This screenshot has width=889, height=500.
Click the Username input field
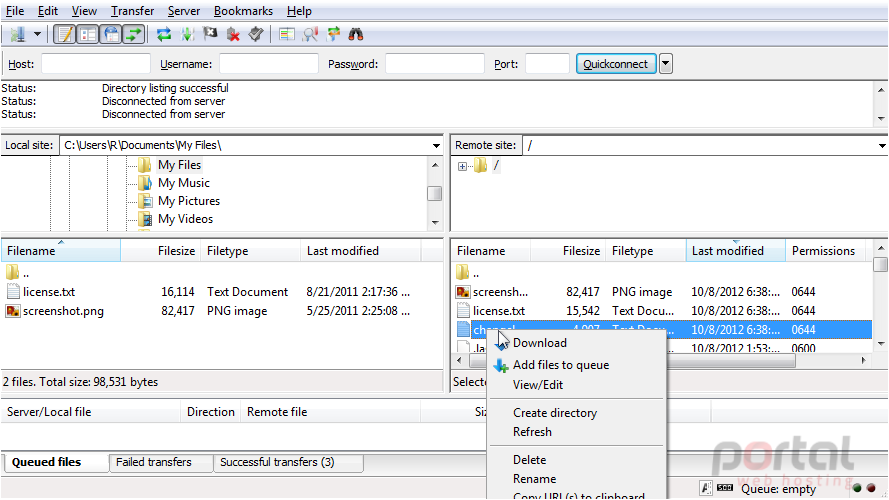pyautogui.click(x=269, y=64)
